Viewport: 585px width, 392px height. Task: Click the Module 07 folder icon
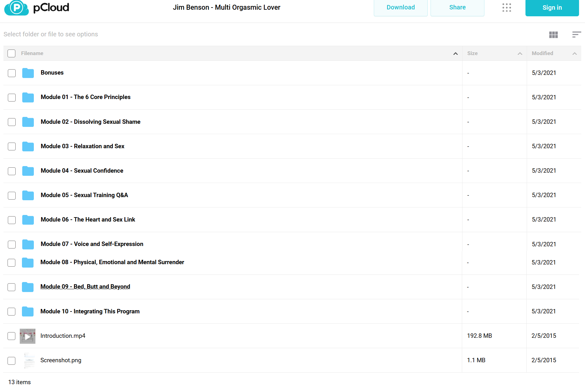coord(28,244)
